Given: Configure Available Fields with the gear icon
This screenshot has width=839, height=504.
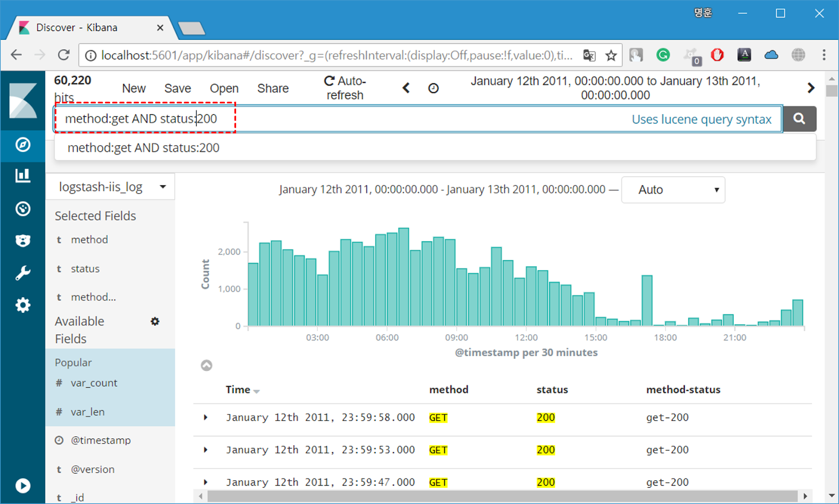Looking at the screenshot, I should (x=155, y=321).
